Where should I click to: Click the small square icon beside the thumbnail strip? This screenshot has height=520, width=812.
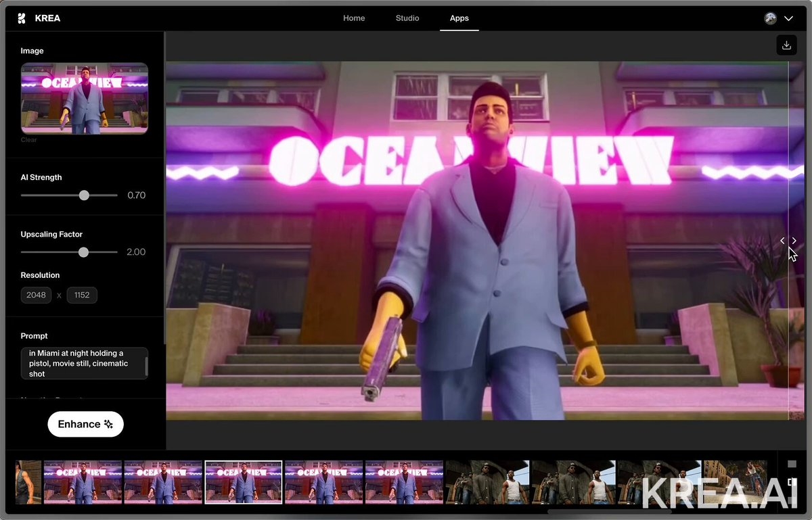[792, 464]
